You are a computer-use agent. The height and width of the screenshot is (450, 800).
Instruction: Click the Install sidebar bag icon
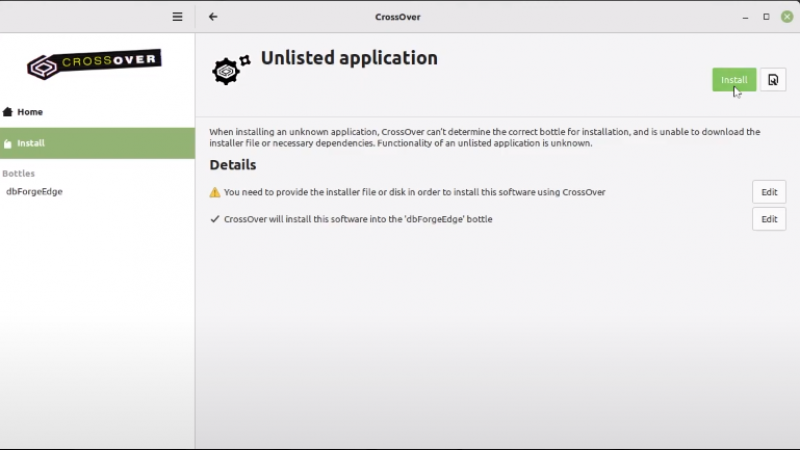[x=7, y=143]
